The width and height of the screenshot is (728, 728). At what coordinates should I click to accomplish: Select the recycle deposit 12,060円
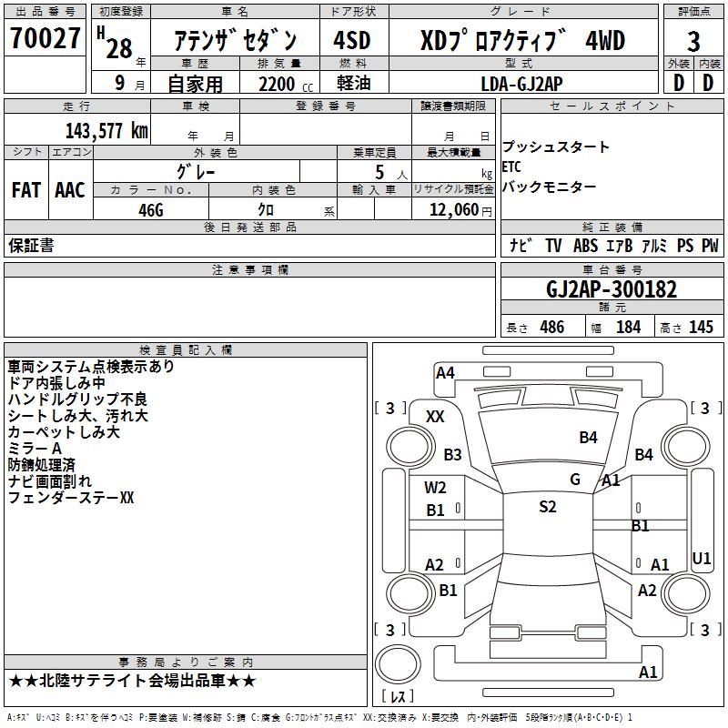pyautogui.click(x=460, y=210)
